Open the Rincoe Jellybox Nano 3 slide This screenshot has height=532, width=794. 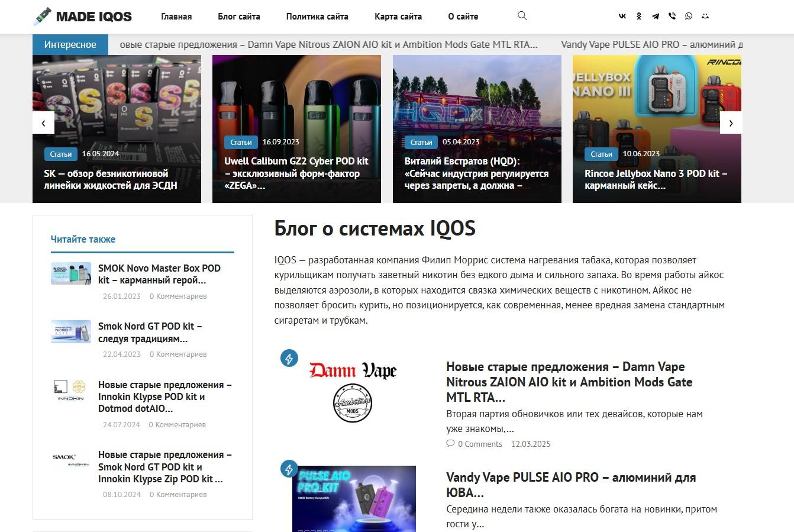[657, 129]
